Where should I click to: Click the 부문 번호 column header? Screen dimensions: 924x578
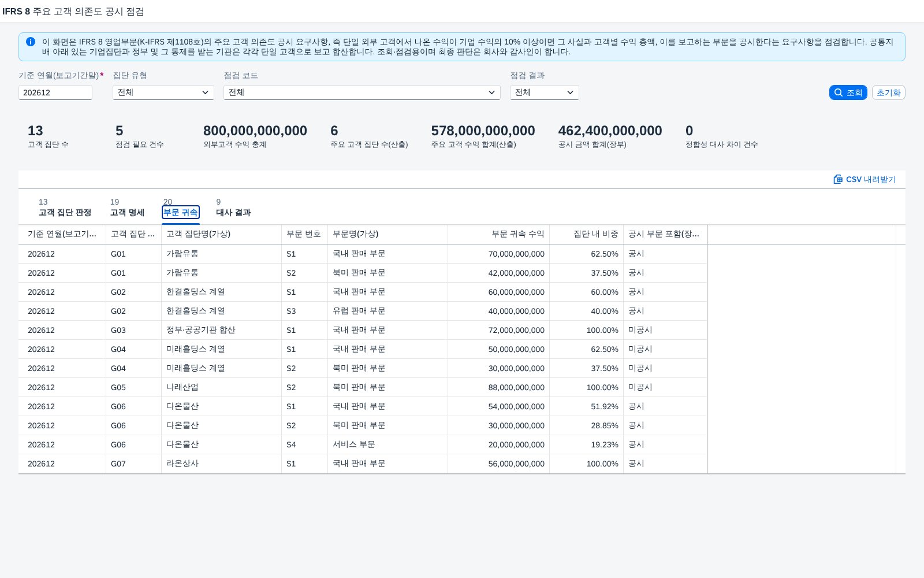tap(305, 234)
